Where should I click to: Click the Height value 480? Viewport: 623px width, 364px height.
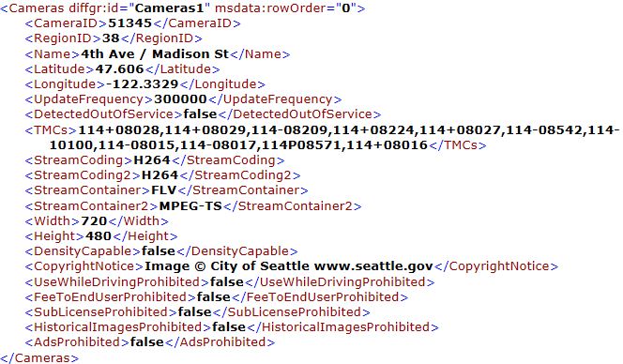tap(99, 235)
